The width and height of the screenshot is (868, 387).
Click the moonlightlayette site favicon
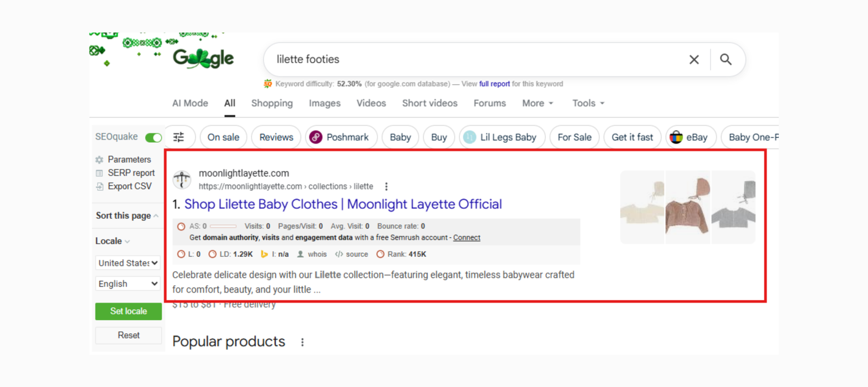182,180
